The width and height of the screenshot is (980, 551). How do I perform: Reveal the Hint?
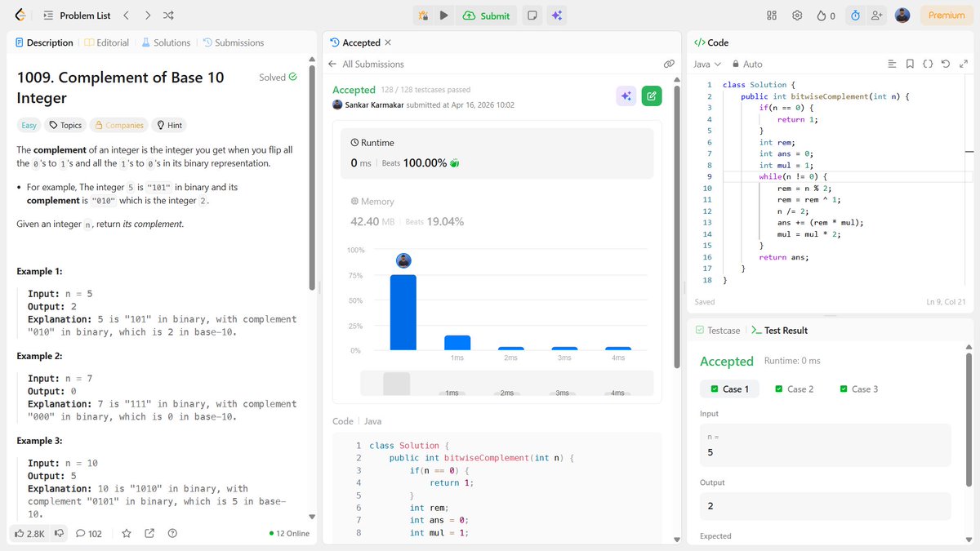pos(169,125)
